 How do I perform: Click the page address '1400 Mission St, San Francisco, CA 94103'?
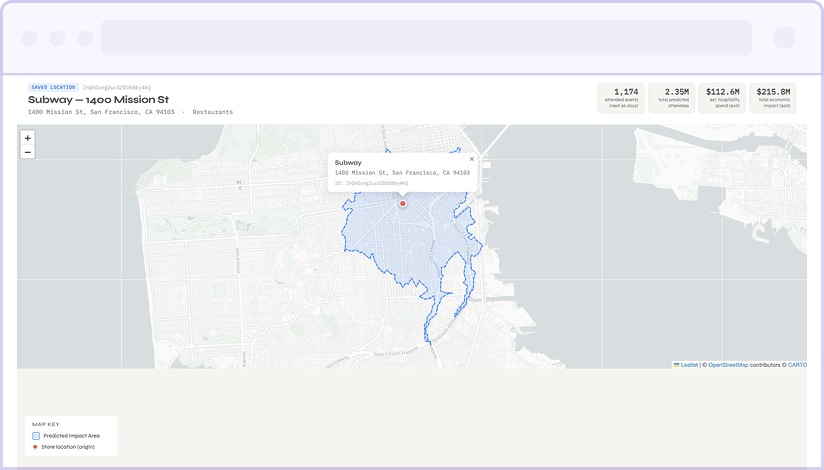(101, 112)
